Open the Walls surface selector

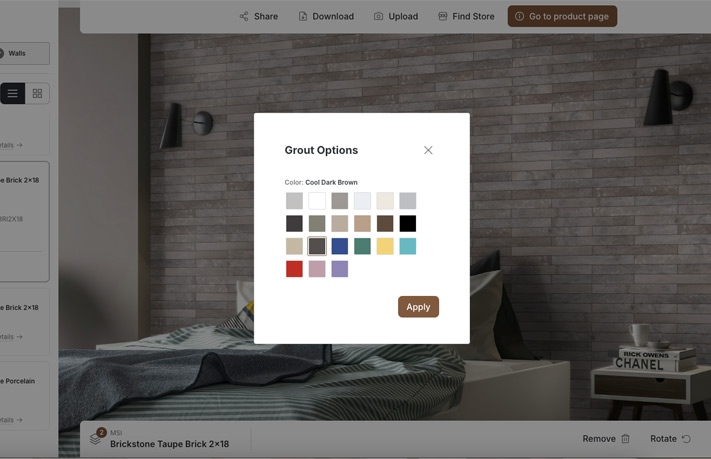tap(23, 54)
